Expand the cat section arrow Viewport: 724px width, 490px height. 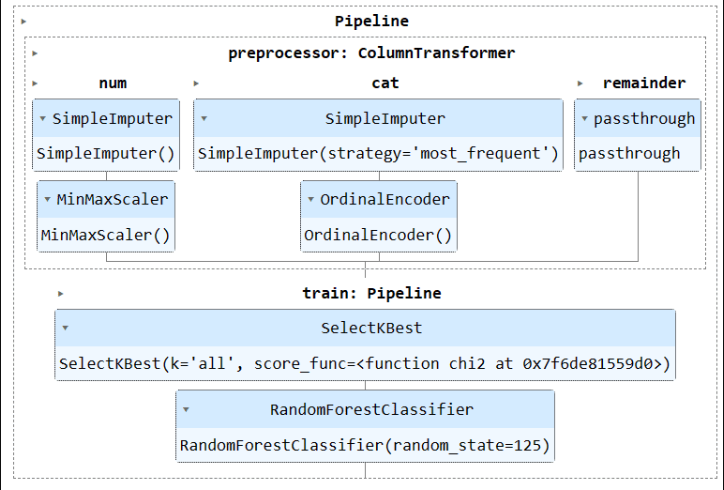(x=196, y=84)
